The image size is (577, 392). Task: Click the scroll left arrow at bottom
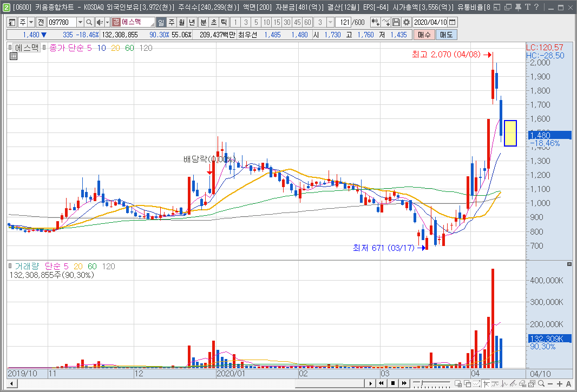point(12,383)
